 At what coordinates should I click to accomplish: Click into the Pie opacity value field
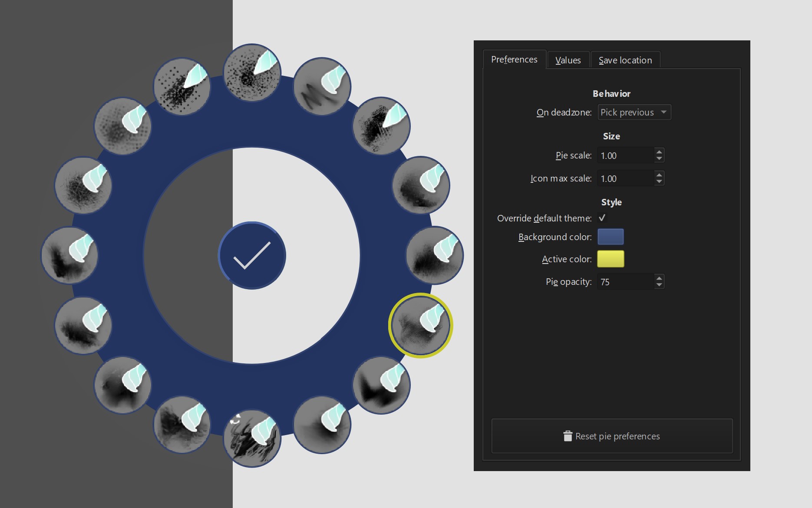pyautogui.click(x=624, y=282)
